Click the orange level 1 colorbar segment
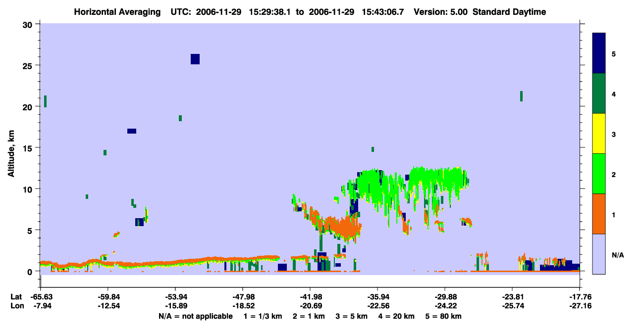Image resolution: width=644 pixels, height=330 pixels. tap(599, 214)
